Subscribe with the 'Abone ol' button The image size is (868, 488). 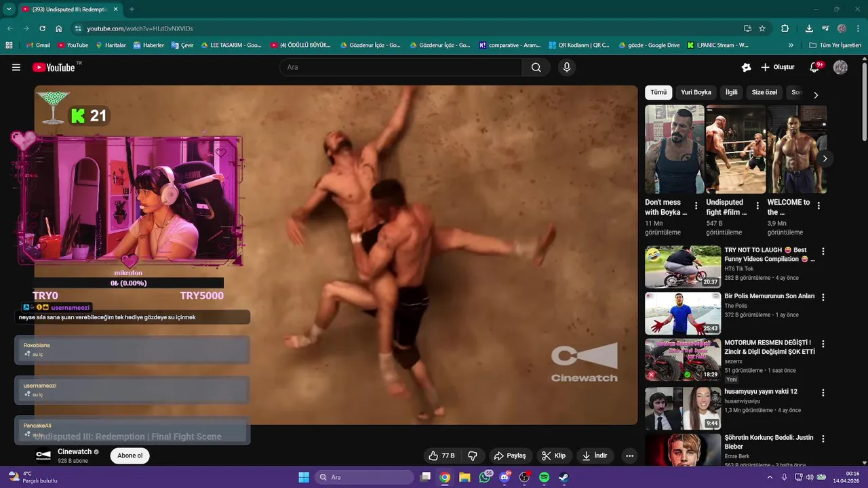130,455
